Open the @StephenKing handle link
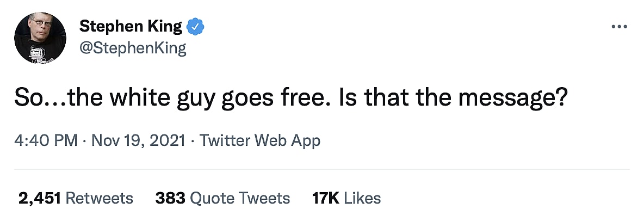The width and height of the screenshot is (644, 221). pyautogui.click(x=133, y=48)
